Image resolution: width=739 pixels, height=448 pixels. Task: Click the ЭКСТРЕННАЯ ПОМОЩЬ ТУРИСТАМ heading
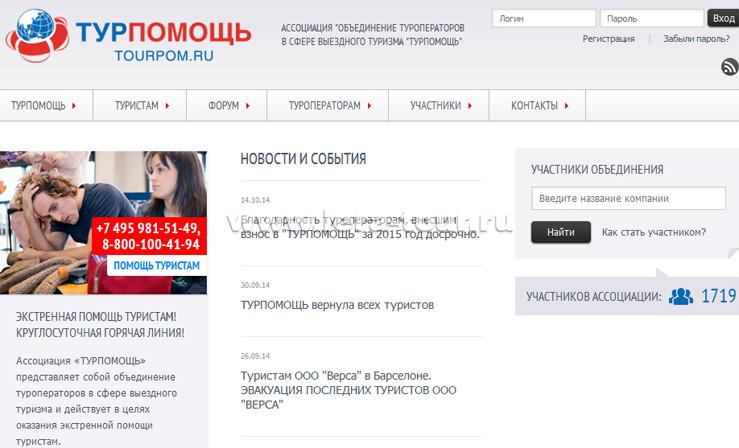pyautogui.click(x=100, y=325)
